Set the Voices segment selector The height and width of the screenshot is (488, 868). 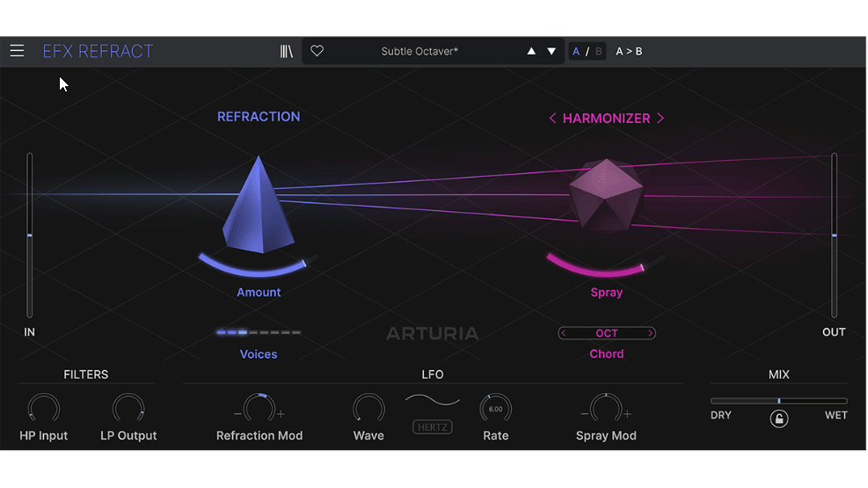point(259,332)
